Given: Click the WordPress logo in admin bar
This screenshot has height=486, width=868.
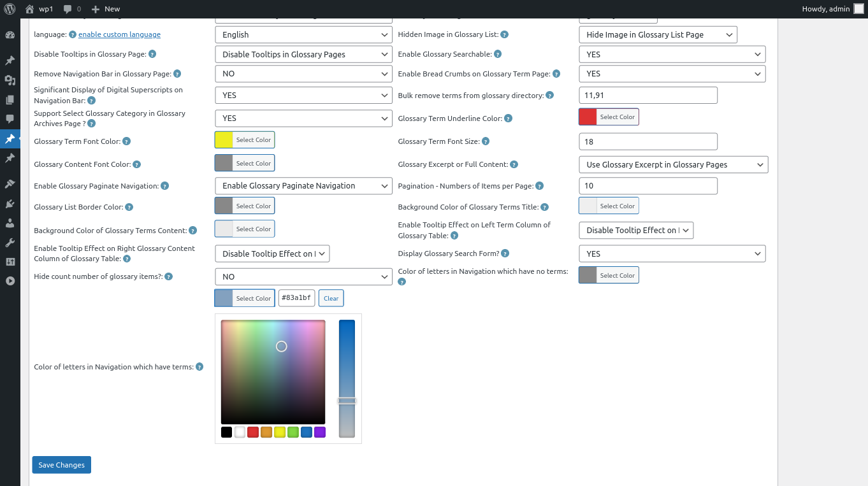Looking at the screenshot, I should click(10, 9).
